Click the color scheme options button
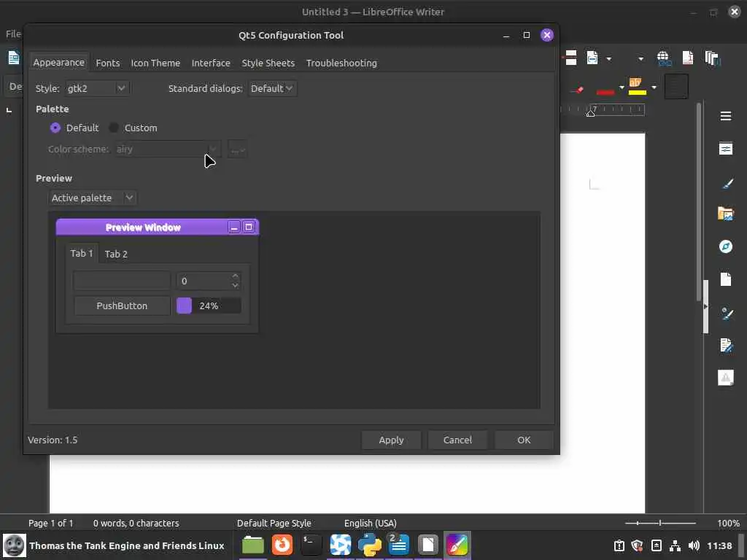The image size is (747, 560). tap(237, 149)
